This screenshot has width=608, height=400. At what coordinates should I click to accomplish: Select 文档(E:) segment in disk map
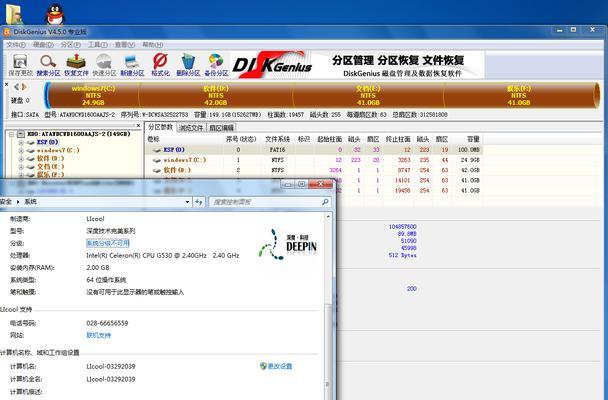tap(368, 95)
